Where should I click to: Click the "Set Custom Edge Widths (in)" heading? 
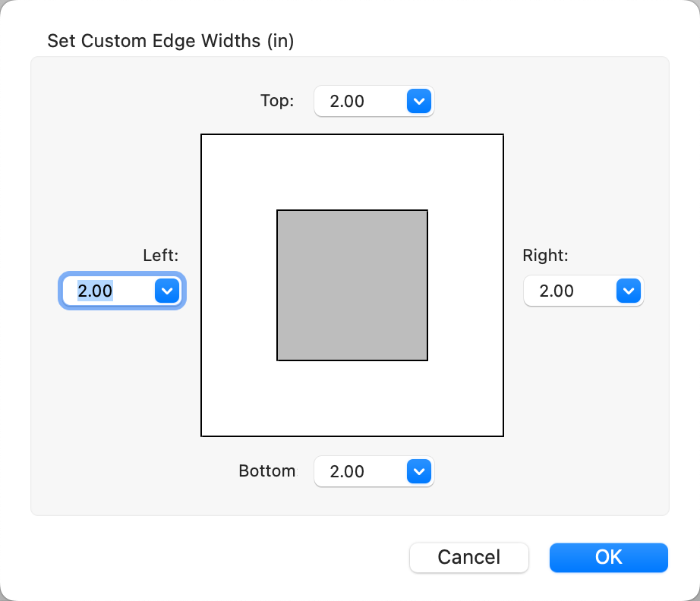coord(170,40)
